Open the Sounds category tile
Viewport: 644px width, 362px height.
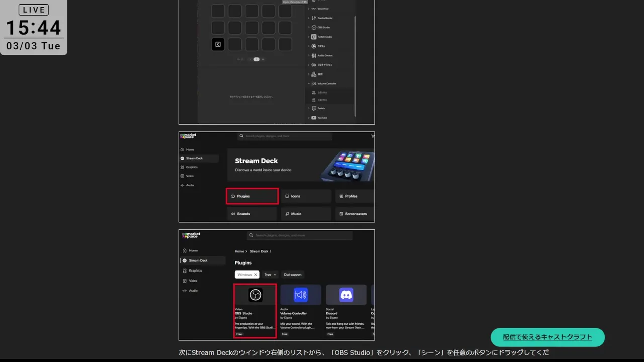[252, 214]
